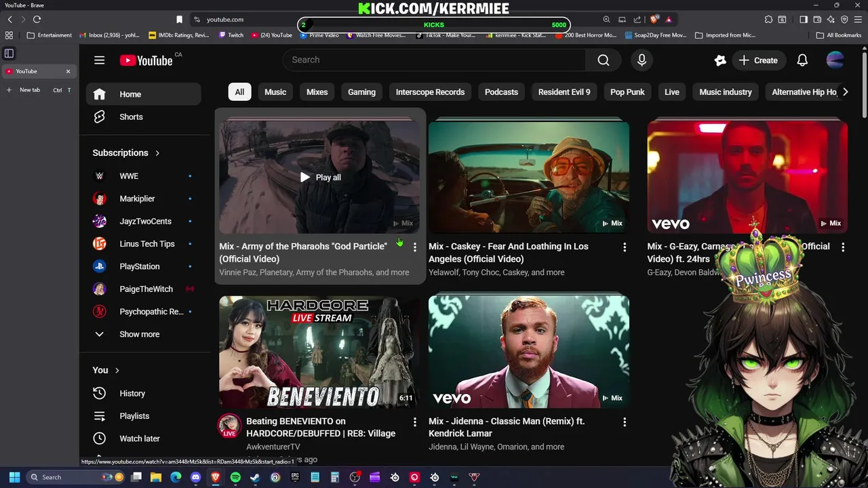Open options for G-Eazy mix

click(x=843, y=247)
